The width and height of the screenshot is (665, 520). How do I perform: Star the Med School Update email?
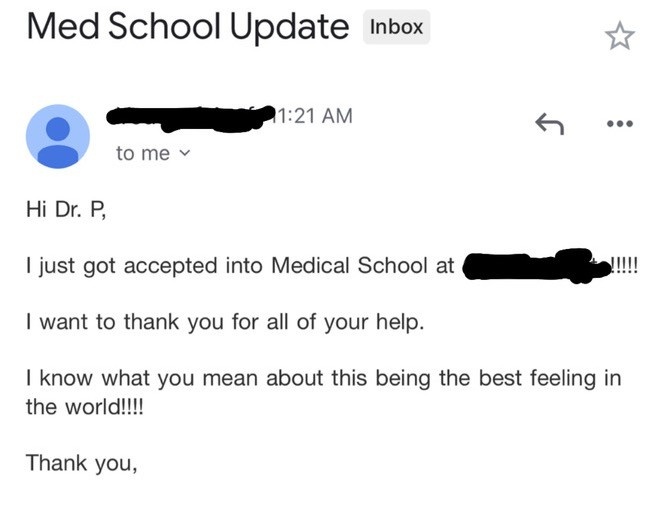(620, 36)
